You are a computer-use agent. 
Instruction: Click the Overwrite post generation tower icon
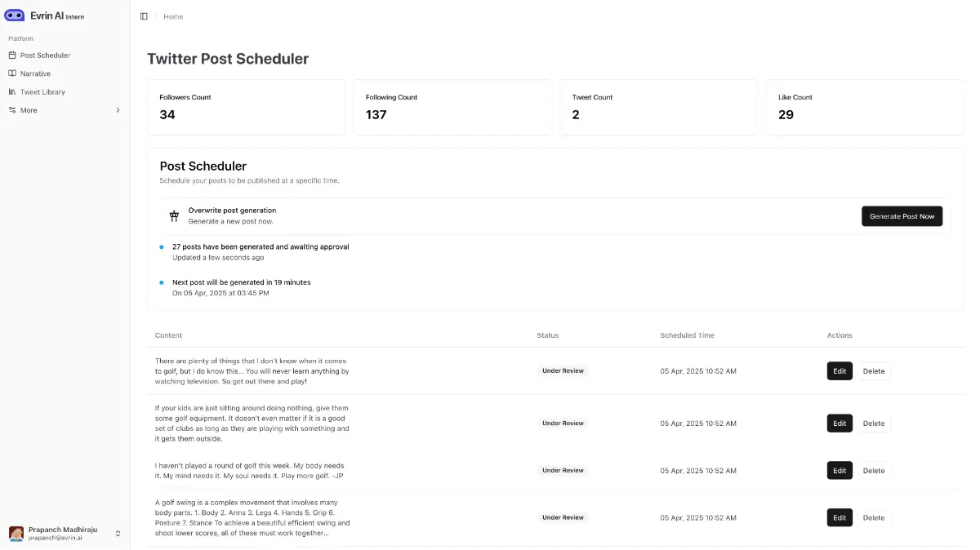(x=174, y=216)
